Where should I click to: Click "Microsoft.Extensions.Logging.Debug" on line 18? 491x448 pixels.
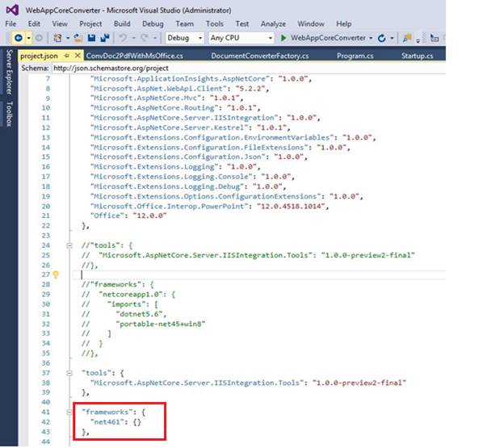tap(167, 187)
